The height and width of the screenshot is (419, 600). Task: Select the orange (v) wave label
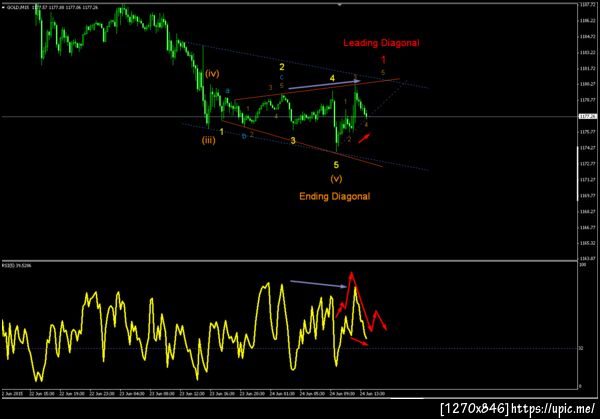(336, 178)
